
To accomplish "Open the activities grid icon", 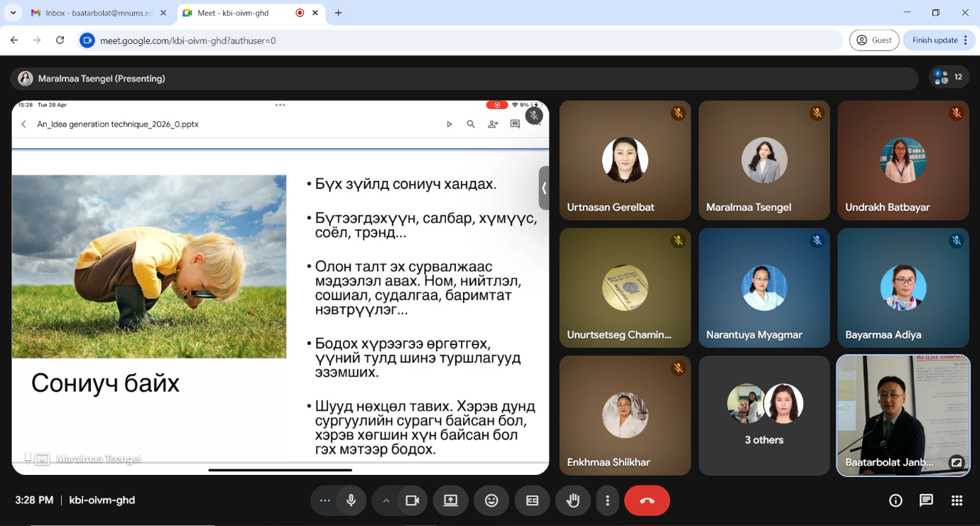I will coord(957,500).
